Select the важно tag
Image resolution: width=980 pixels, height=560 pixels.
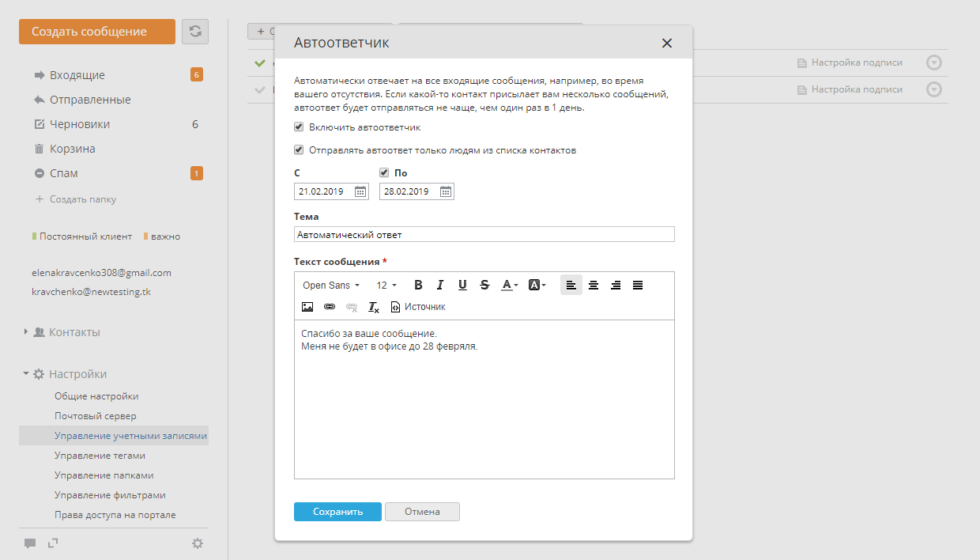click(162, 236)
